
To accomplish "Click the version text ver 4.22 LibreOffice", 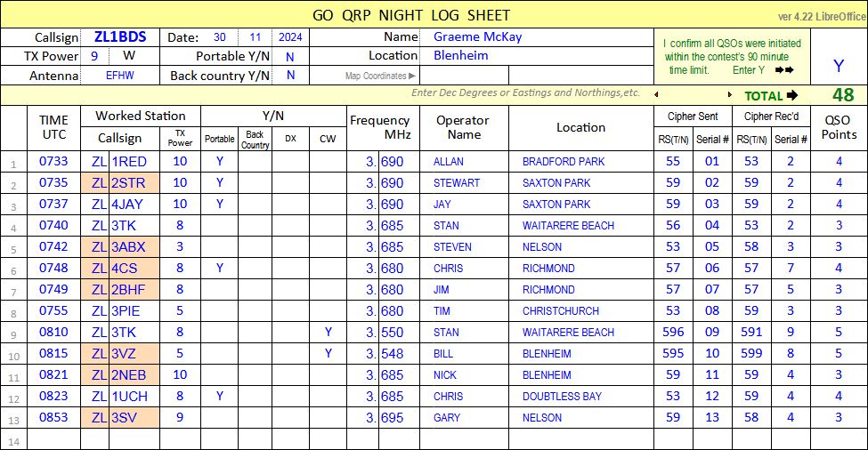I will coord(822,17).
